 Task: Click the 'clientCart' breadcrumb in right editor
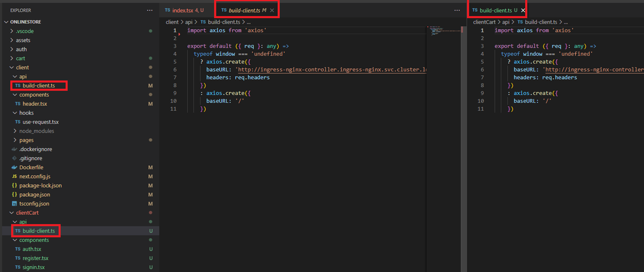pos(484,22)
